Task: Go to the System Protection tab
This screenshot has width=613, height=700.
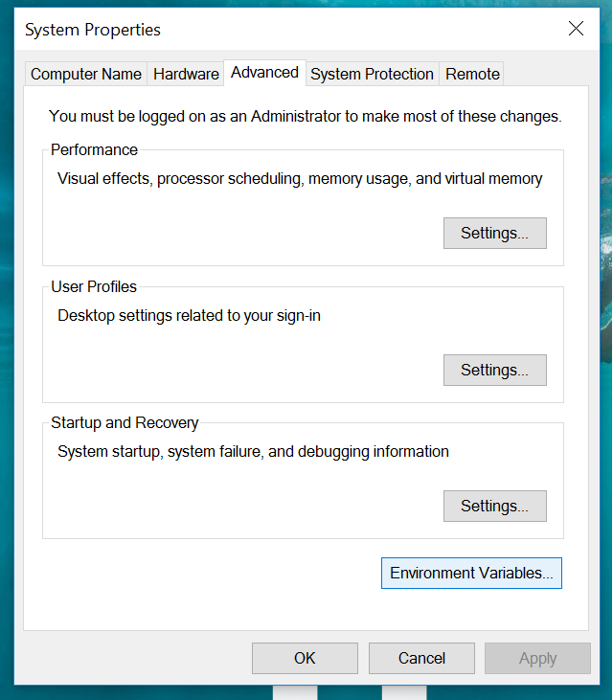Action: click(x=372, y=74)
